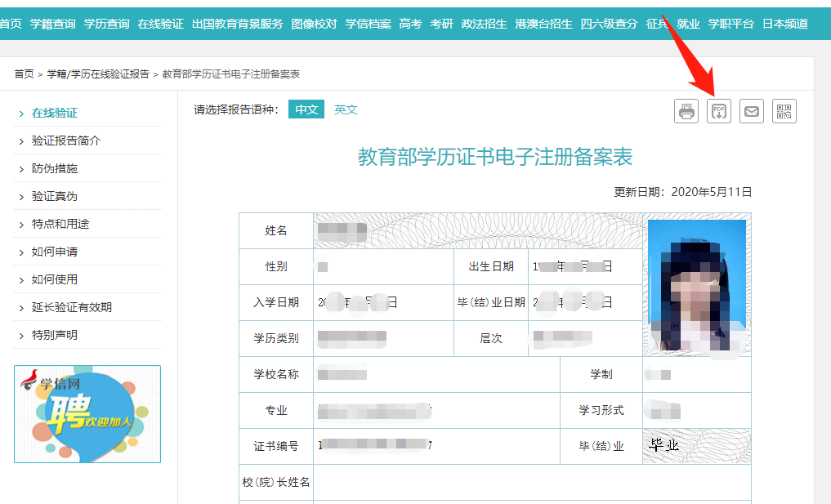Viewport: 831px width, 504px height.
Task: Switch report language to 英文
Action: pos(346,109)
